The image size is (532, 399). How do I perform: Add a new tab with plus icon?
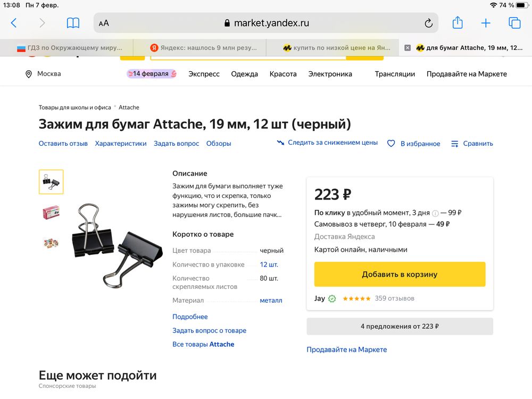pyautogui.click(x=486, y=23)
